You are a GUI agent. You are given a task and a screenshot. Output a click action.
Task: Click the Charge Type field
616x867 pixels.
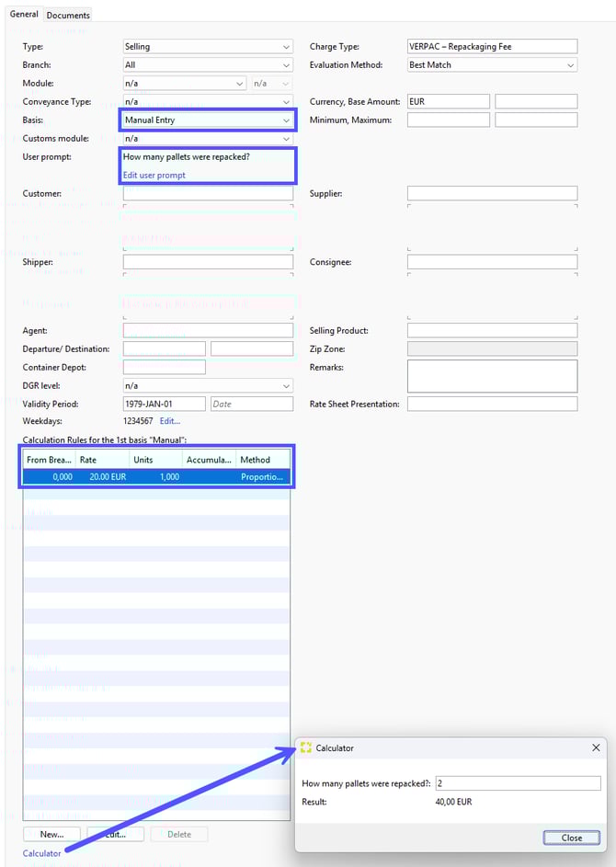point(492,47)
